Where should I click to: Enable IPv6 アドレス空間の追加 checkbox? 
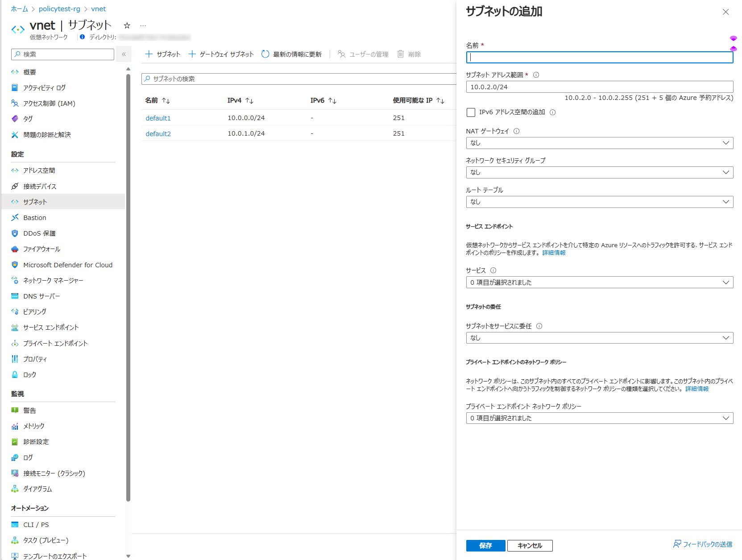(x=471, y=112)
